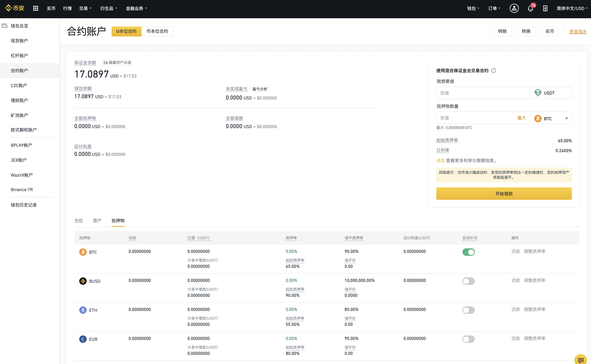The height and width of the screenshot is (364, 591).
Task: Expand the 交易 dropdown menu
Action: point(85,8)
